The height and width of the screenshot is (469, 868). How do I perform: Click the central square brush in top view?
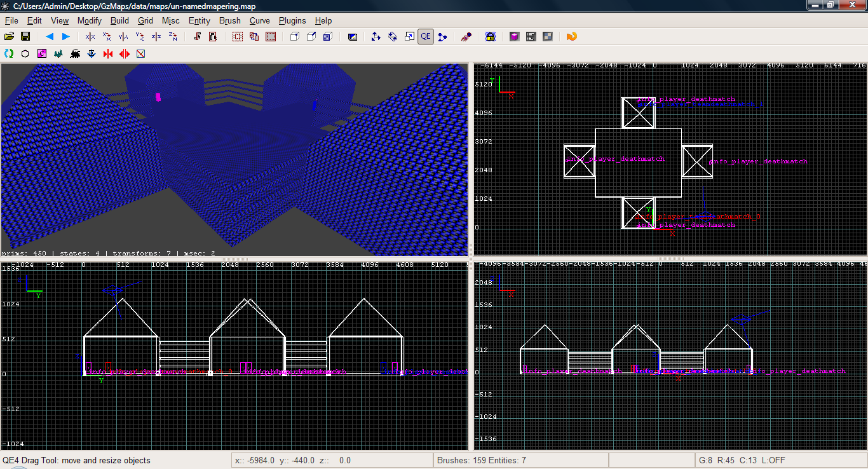coord(638,163)
